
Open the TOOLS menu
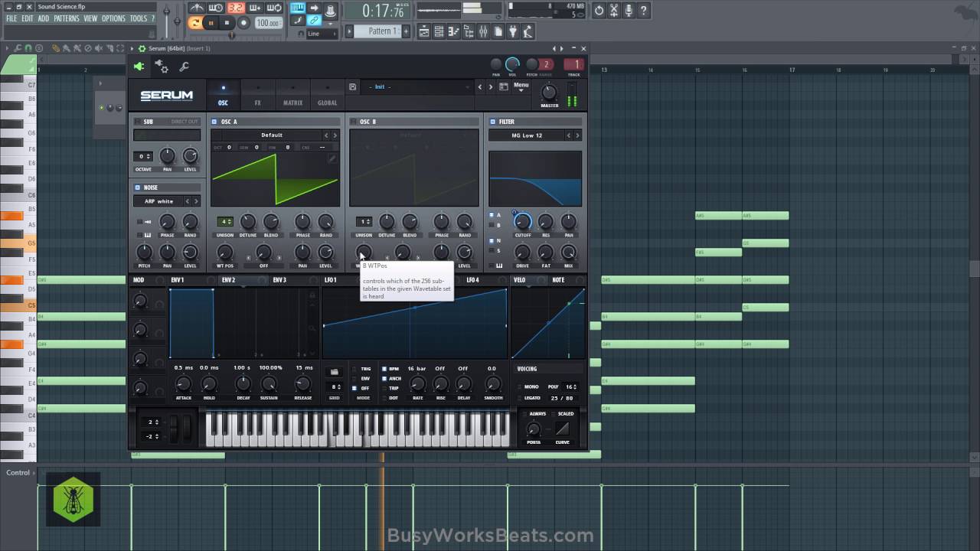139,18
